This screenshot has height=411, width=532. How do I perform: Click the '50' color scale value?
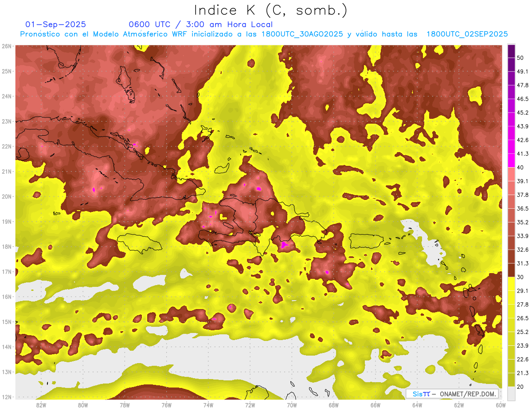[x=520, y=58]
